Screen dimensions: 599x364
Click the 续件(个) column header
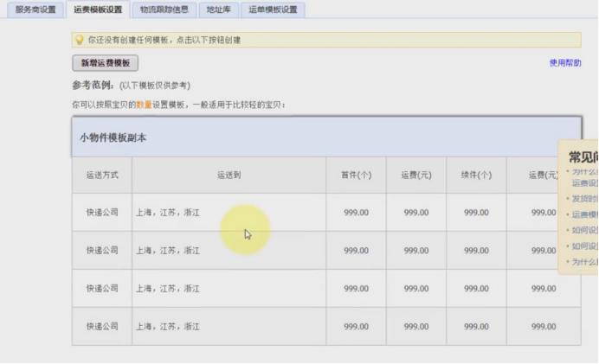476,176
